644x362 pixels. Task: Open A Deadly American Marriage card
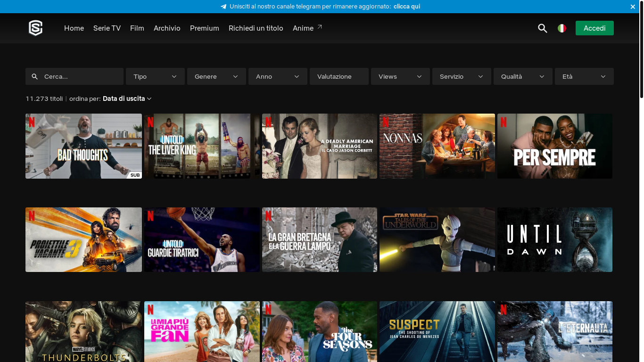[x=320, y=146]
